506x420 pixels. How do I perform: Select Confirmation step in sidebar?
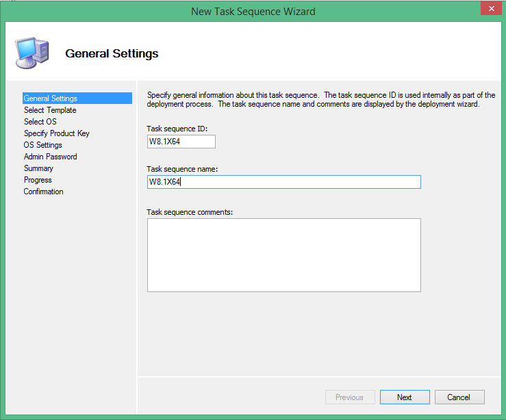pyautogui.click(x=44, y=192)
